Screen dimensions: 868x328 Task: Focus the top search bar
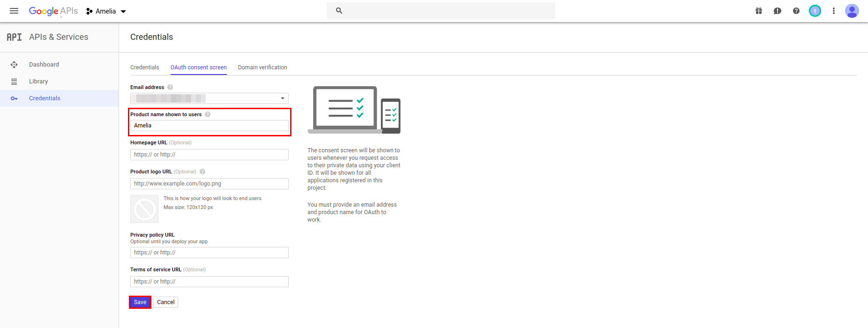point(441,11)
